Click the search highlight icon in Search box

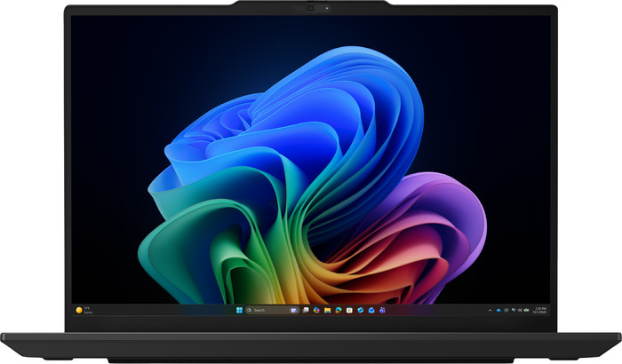pos(294,310)
